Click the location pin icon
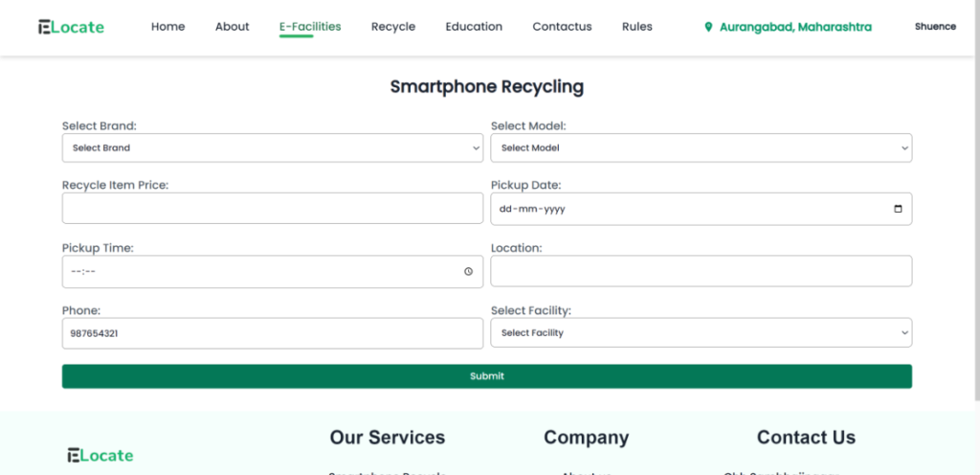980x475 pixels. tap(708, 27)
